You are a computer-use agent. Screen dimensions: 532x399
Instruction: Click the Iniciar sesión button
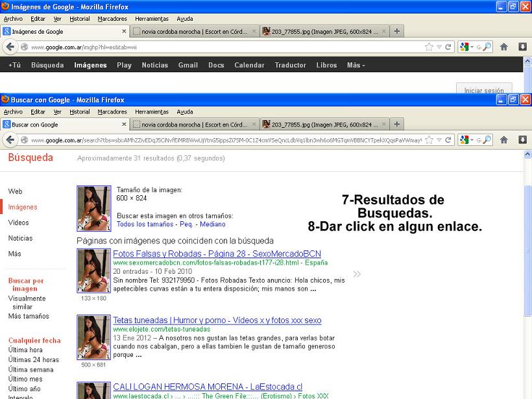(483, 91)
